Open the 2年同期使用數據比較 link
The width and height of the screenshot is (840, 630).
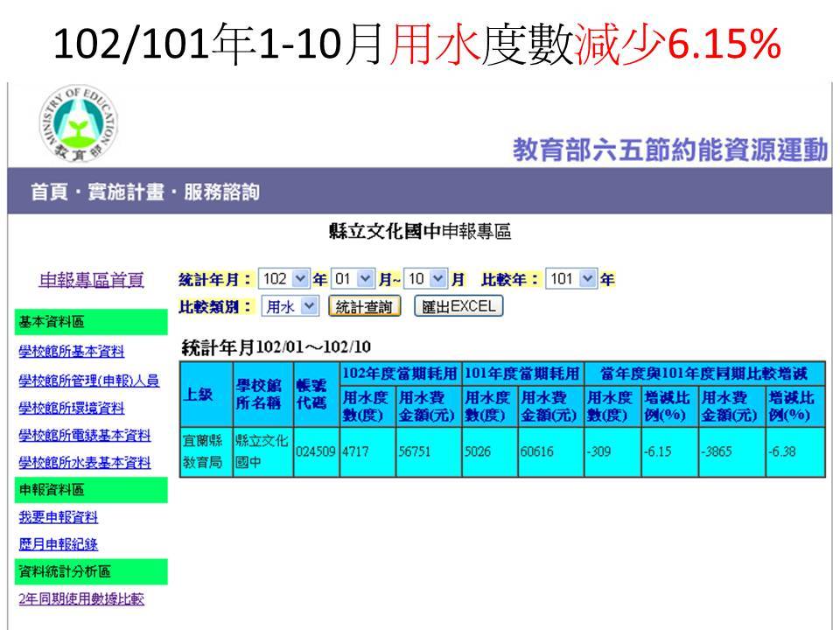click(81, 599)
